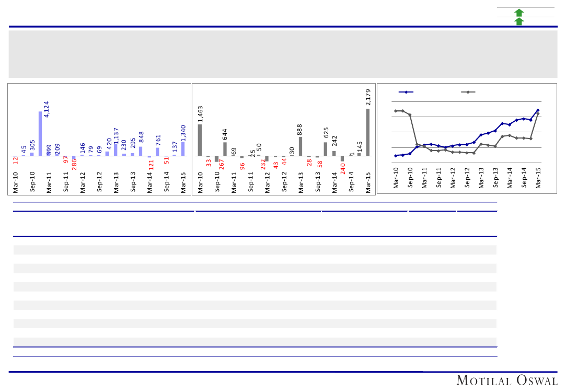Click Sep-12 axis label in line chart
Viewport: 566px width, 392px height.
467,178
